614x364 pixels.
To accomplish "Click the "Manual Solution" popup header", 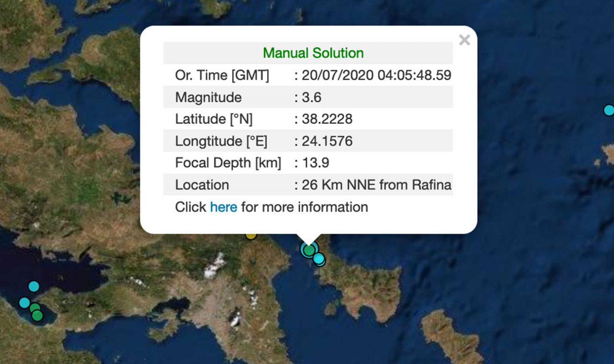I will click(313, 53).
